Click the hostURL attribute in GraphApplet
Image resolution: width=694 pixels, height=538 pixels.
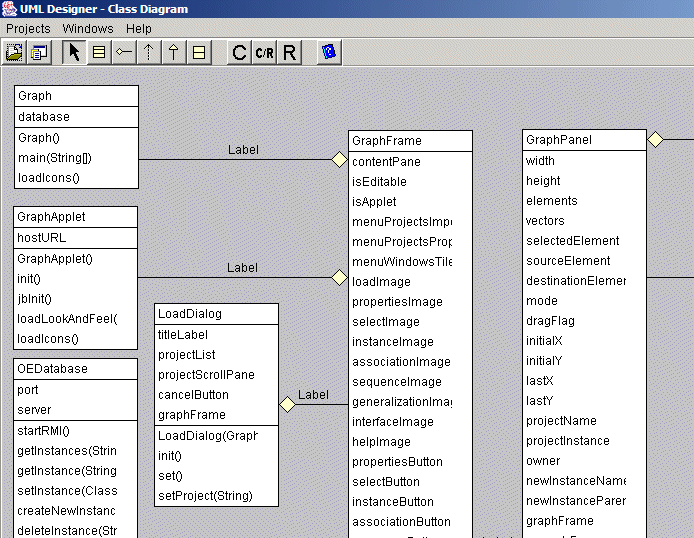click(41, 238)
